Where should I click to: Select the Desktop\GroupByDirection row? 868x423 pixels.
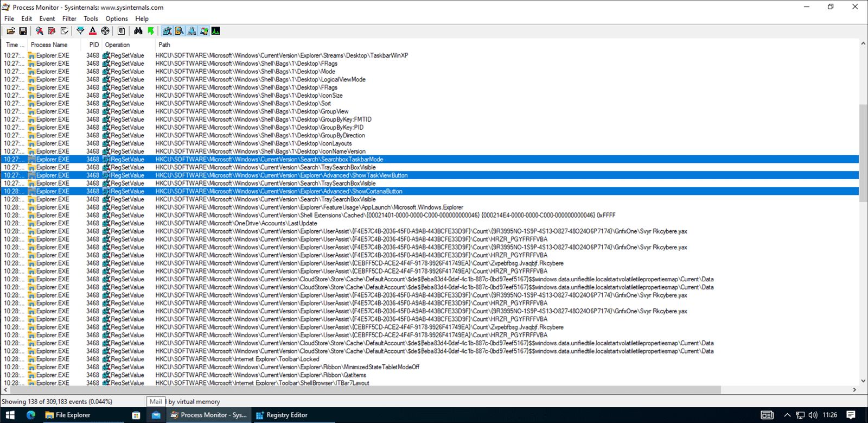pyautogui.click(x=431, y=135)
